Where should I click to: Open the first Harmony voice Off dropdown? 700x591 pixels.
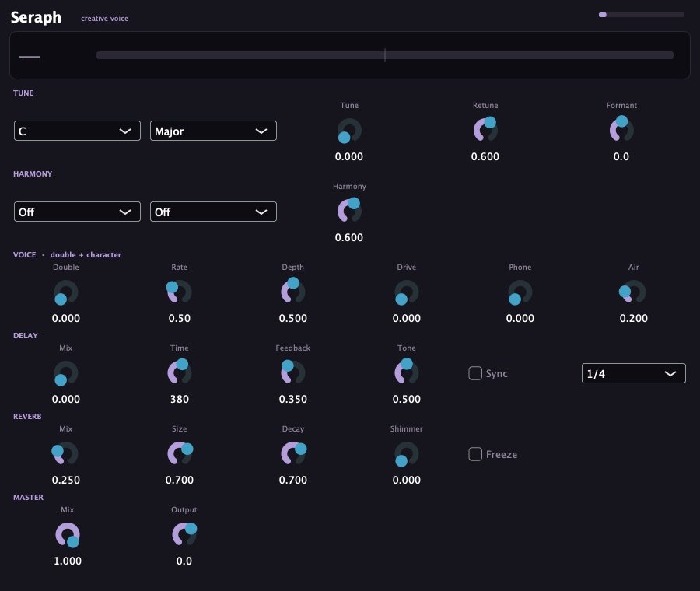(x=77, y=212)
